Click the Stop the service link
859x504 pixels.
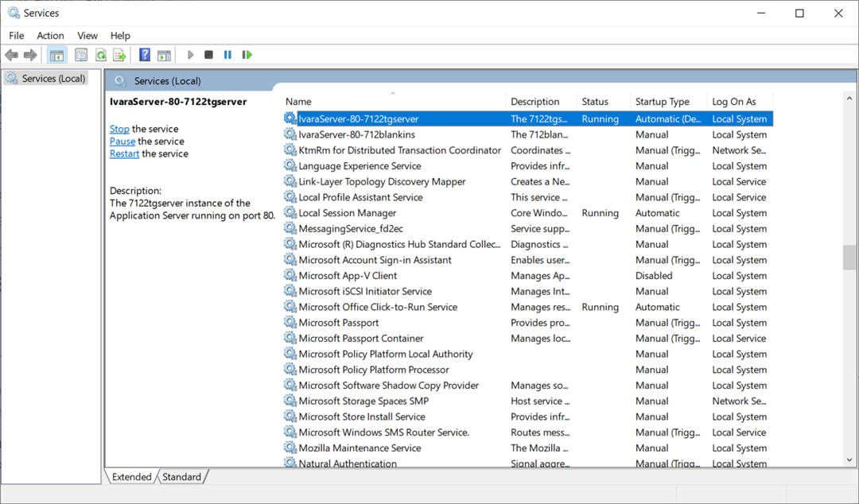point(119,129)
